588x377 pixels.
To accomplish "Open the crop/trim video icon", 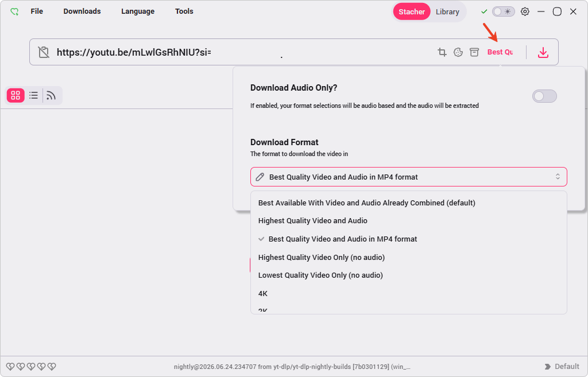I will point(442,52).
